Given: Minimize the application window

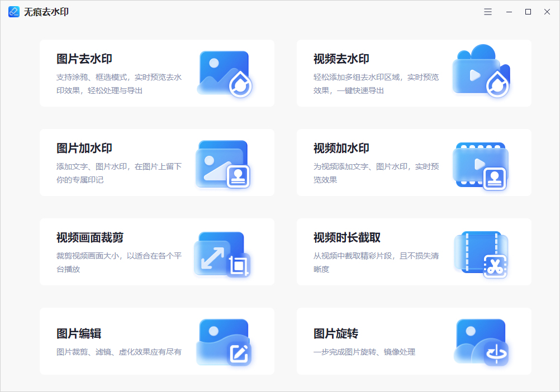Looking at the screenshot, I should 509,11.
